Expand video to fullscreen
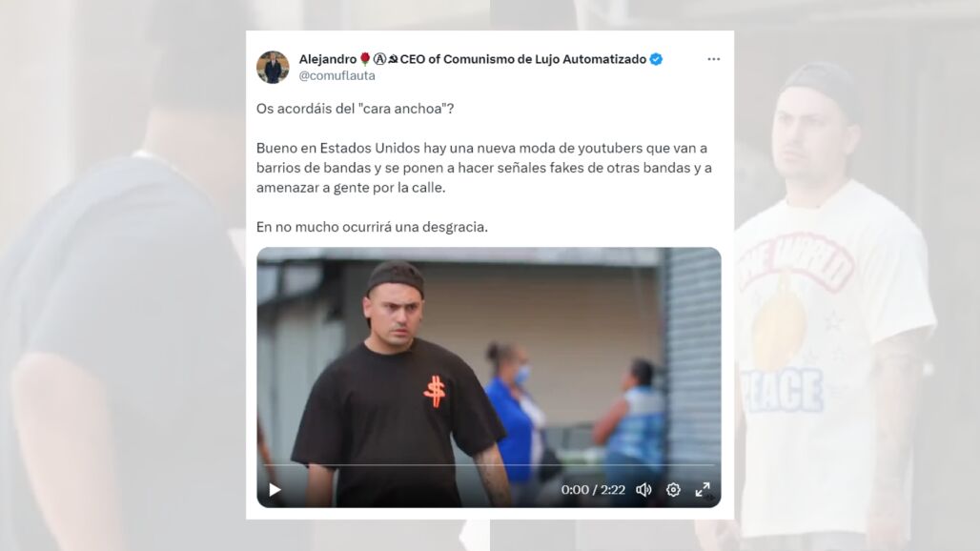Viewport: 980px width, 551px height. point(703,490)
